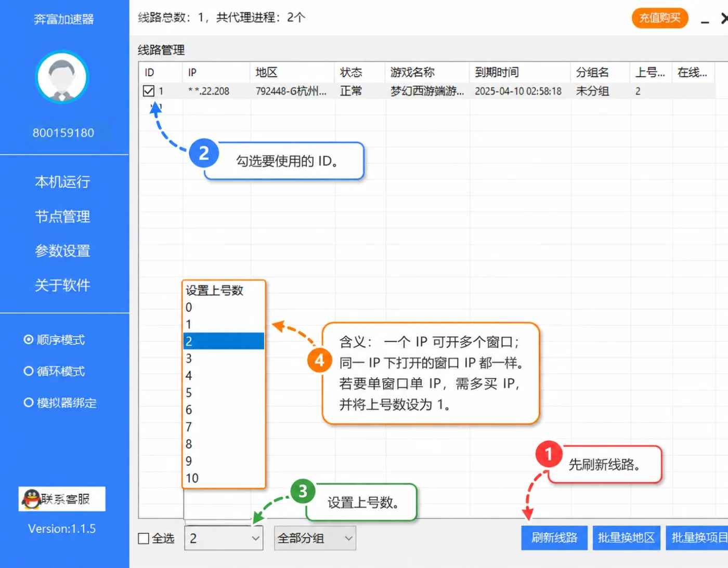Choose 6 in 设置上号数 list
Image resolution: width=728 pixels, height=568 pixels.
pos(224,410)
